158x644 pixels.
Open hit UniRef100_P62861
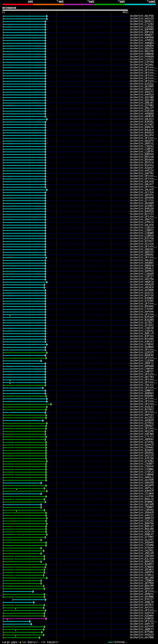click(142, 65)
